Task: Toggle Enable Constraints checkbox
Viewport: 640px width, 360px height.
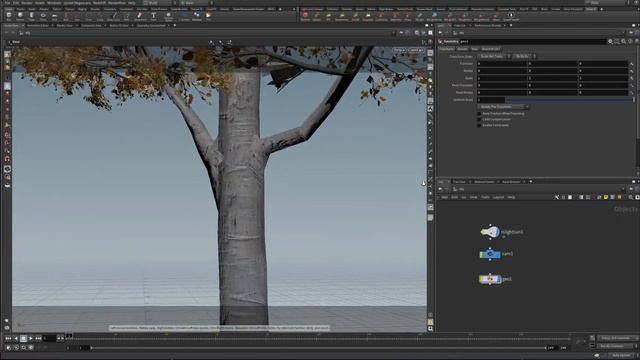Action: [x=479, y=125]
